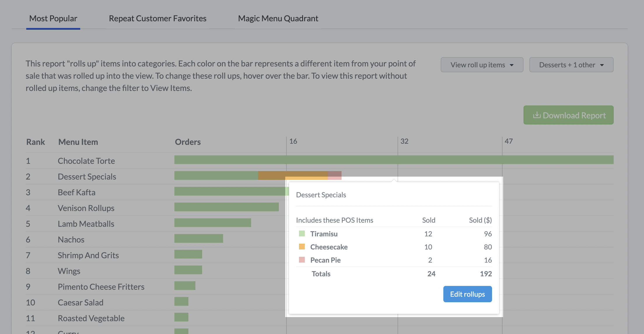Image resolution: width=644 pixels, height=334 pixels.
Task: Click the Nachos orders bar
Action: 199,238
